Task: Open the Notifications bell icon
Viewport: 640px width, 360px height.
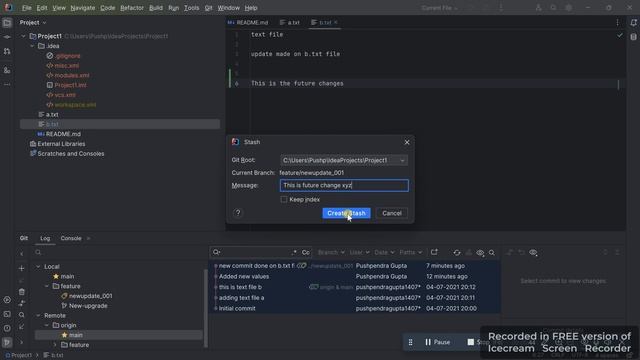Action: [x=633, y=23]
